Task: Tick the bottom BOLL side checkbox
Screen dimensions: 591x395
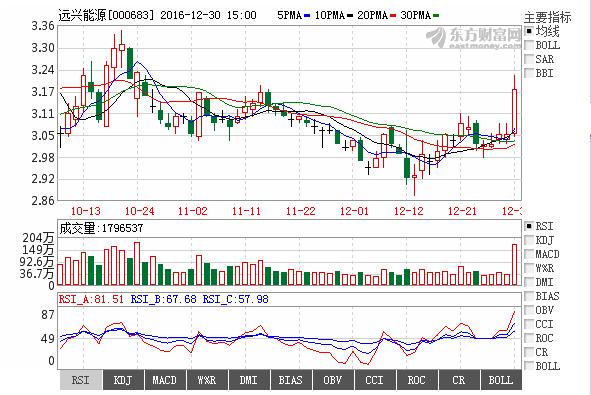Action: pyautogui.click(x=530, y=366)
